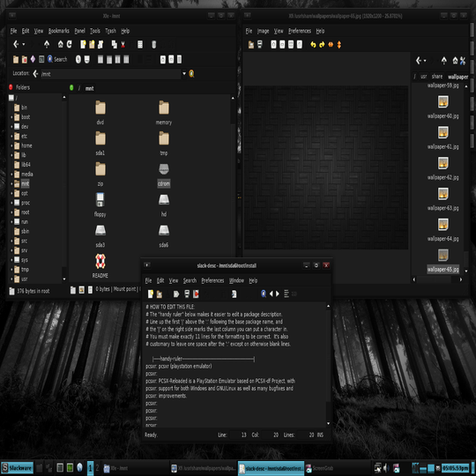Rotate image left with yellow arrow

[313, 45]
